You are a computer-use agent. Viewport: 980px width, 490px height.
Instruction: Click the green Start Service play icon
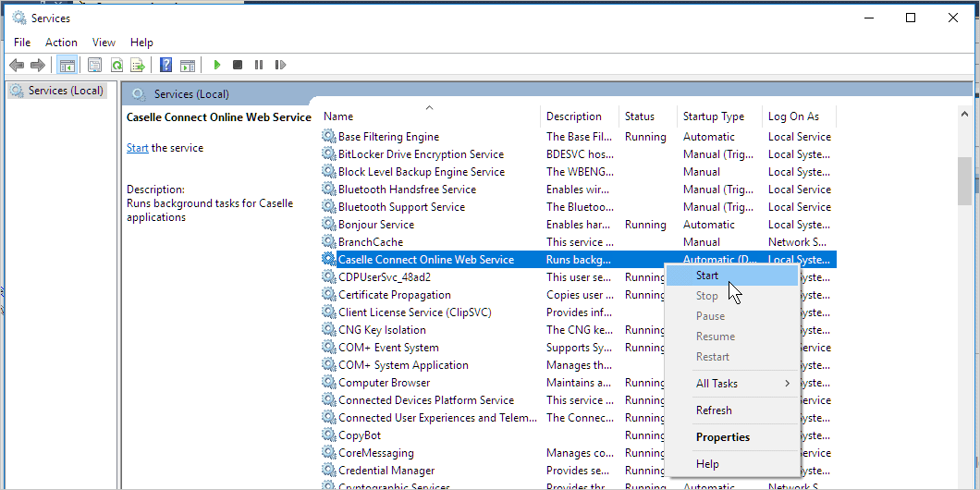click(x=217, y=65)
